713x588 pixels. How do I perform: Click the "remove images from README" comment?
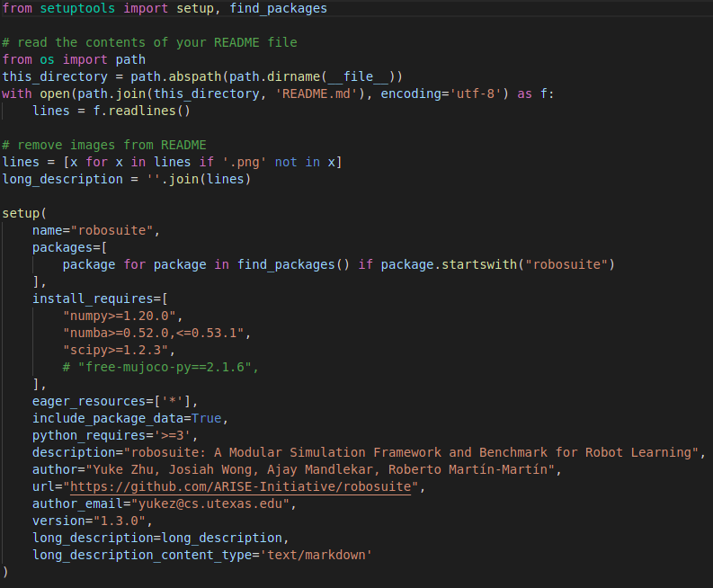click(104, 145)
